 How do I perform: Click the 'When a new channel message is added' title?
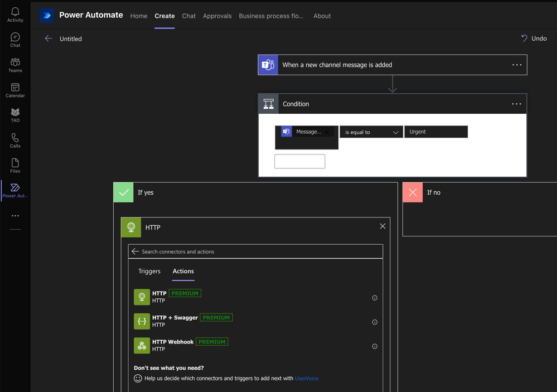[337, 65]
